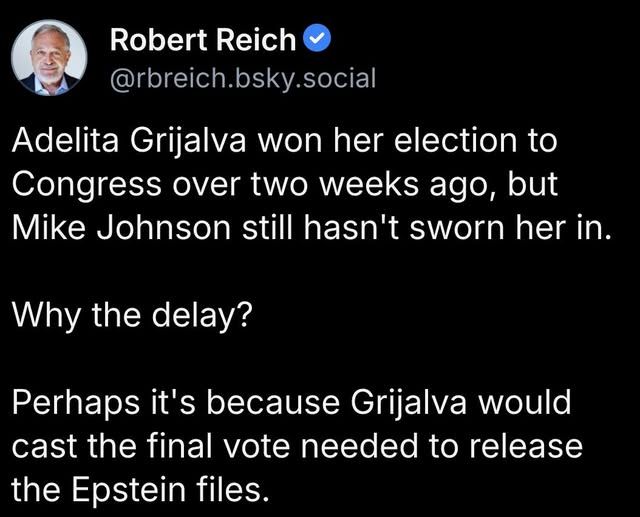The width and height of the screenshot is (640, 517).
Task: Click the blue verified checkmark badge
Action: pos(317,38)
